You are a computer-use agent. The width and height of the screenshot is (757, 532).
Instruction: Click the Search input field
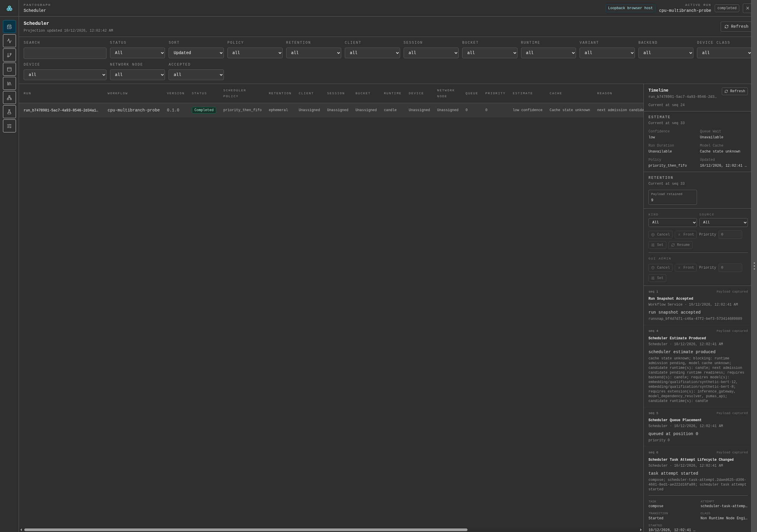65,53
